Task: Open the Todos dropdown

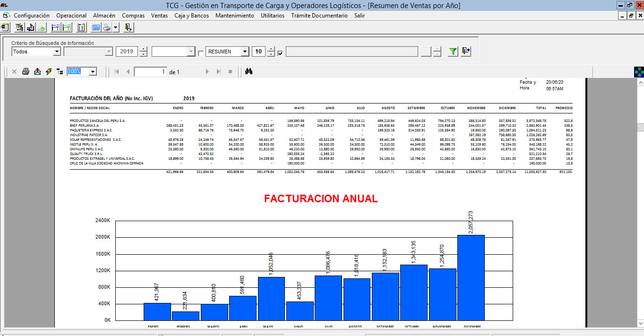Action: click(57, 52)
